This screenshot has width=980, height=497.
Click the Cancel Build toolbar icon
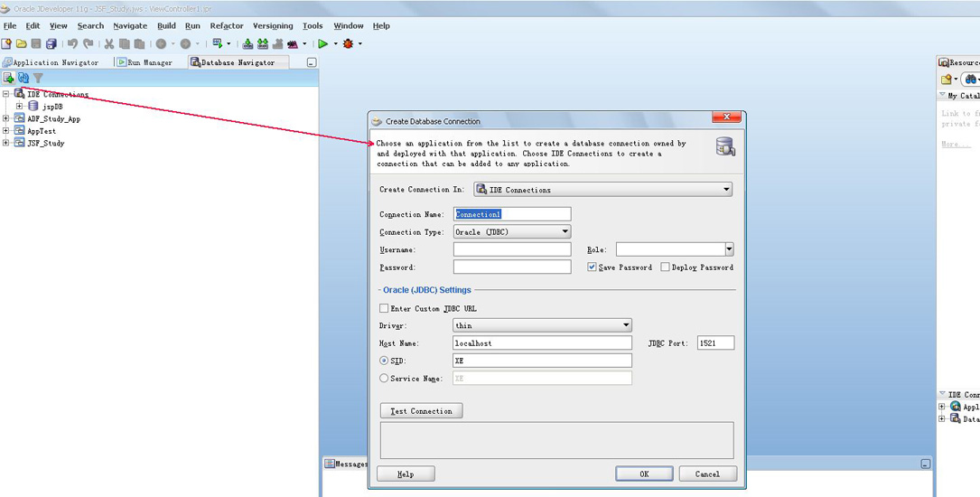click(277, 43)
